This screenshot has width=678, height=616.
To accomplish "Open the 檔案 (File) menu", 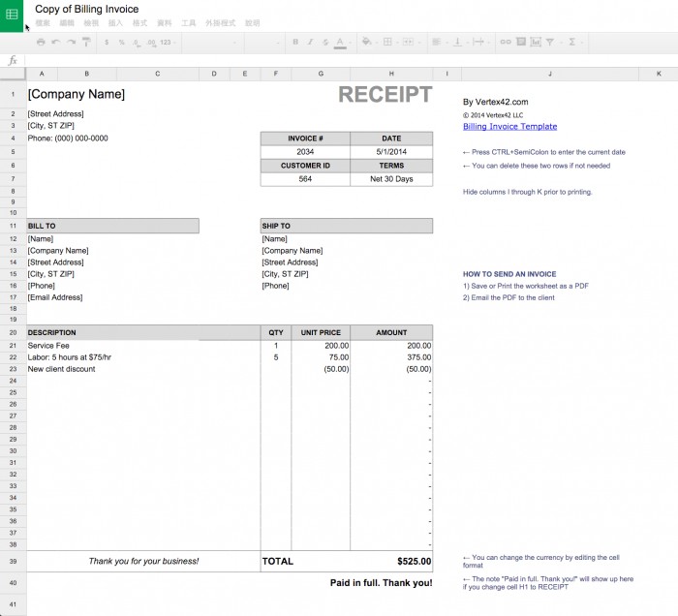I will (43, 23).
